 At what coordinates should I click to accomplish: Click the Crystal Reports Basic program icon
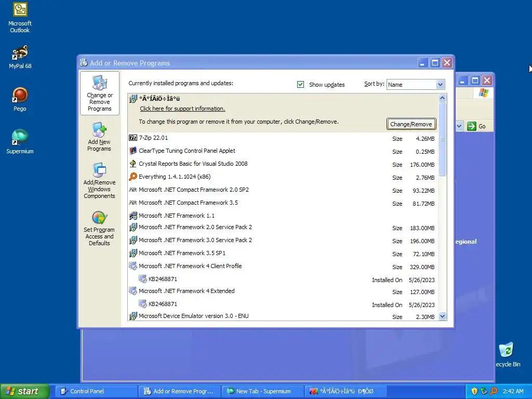(x=132, y=164)
